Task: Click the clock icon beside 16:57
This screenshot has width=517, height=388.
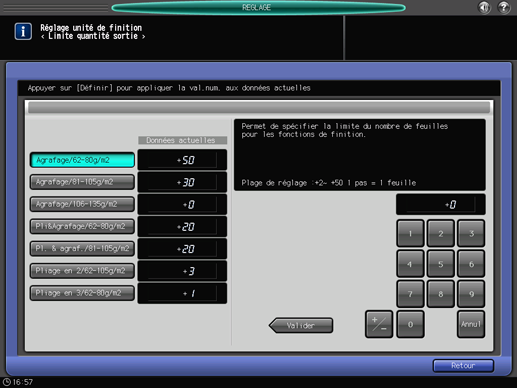Action: (x=7, y=382)
